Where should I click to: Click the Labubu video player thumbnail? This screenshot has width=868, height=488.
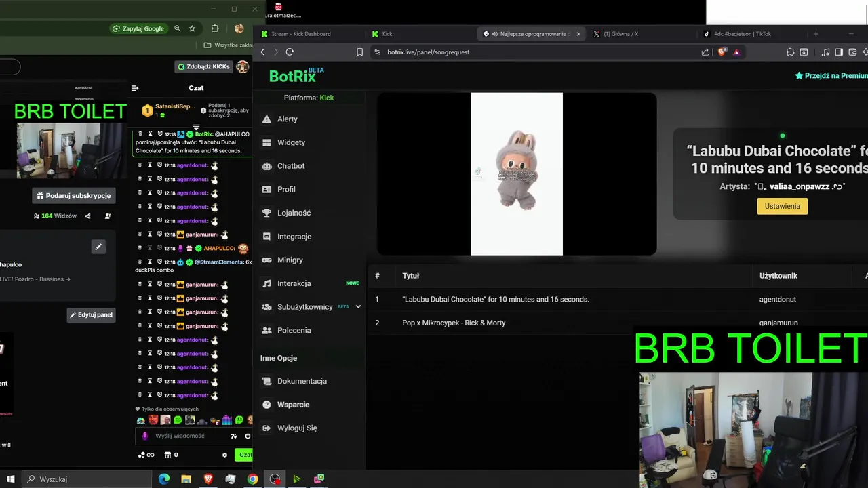tap(517, 174)
